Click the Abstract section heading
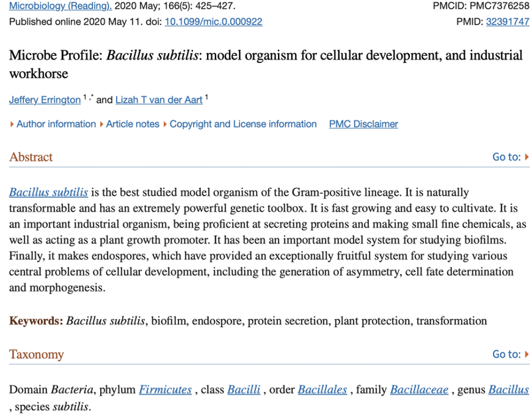Screen dimensions: 532x414 click(x=31, y=157)
